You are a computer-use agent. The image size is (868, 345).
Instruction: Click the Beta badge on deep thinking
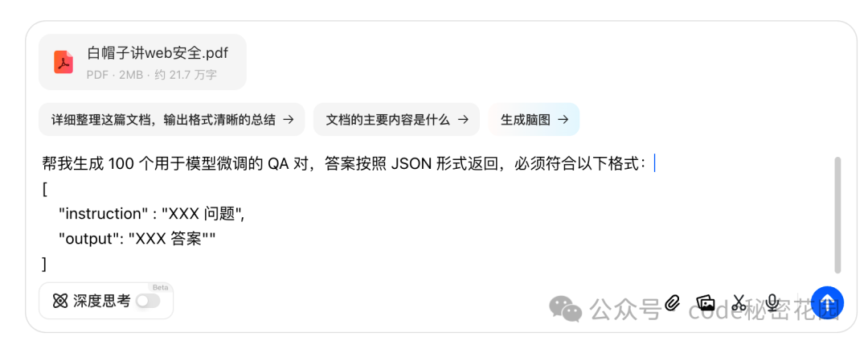pyautogui.click(x=160, y=287)
